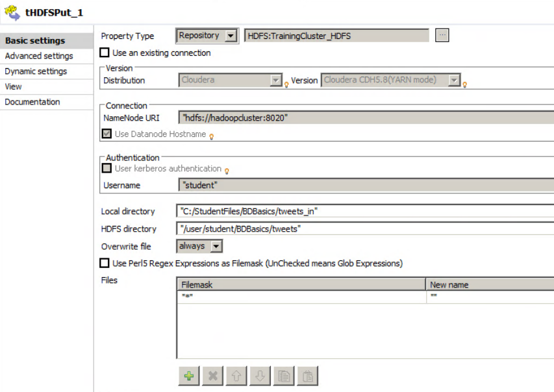
Task: Click Filemask column header
Action: click(x=301, y=285)
